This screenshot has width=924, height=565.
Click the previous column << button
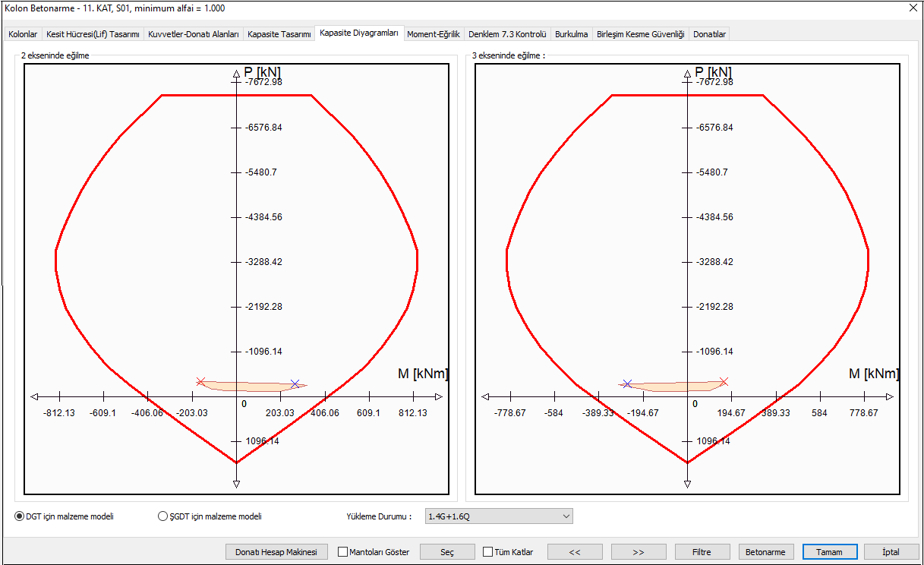click(575, 552)
